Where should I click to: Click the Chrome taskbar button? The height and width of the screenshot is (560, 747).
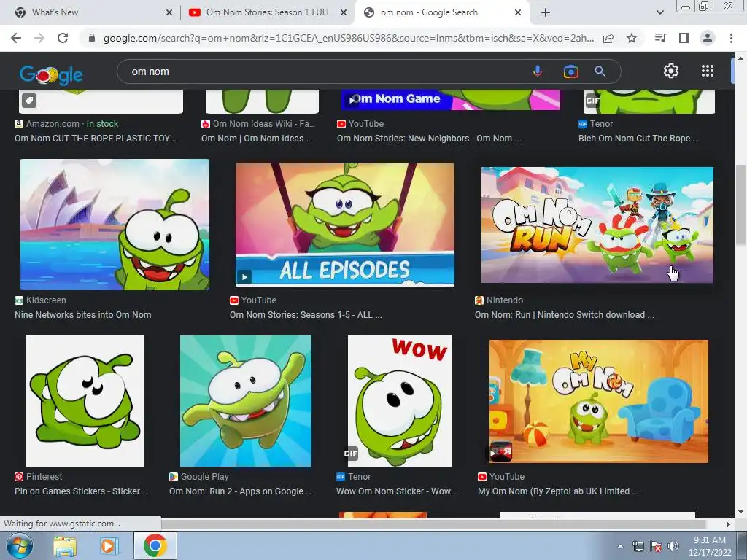(155, 545)
